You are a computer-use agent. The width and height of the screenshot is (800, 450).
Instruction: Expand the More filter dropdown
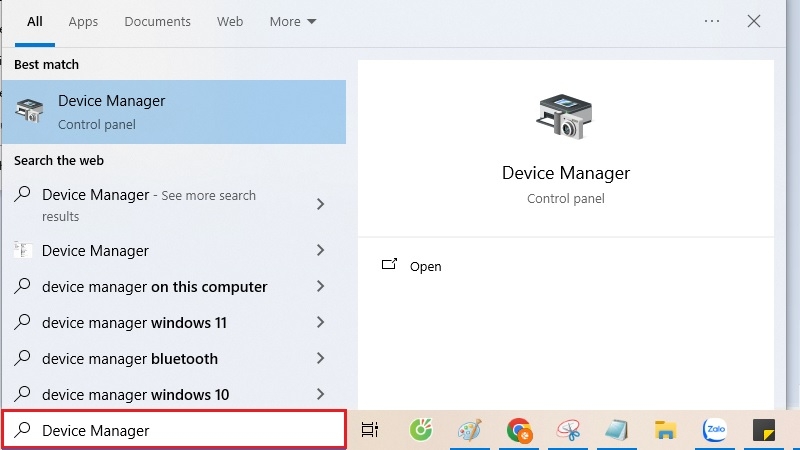293,21
